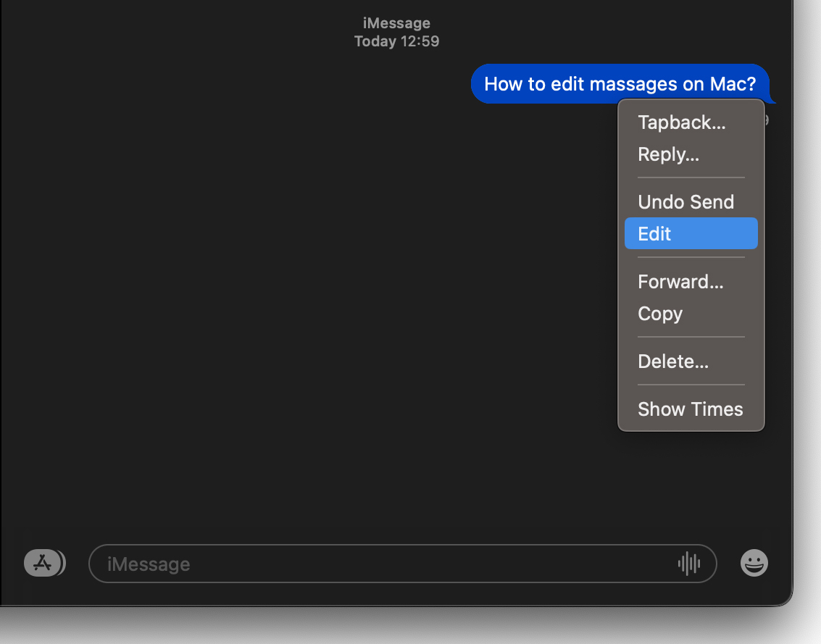Click Undo Send in the menu

point(685,202)
